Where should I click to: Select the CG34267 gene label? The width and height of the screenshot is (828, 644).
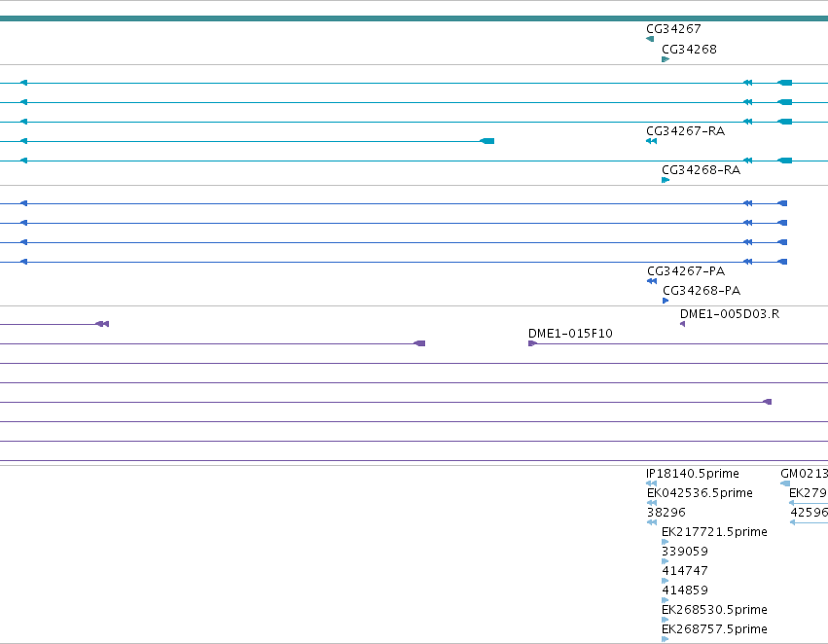click(x=673, y=29)
